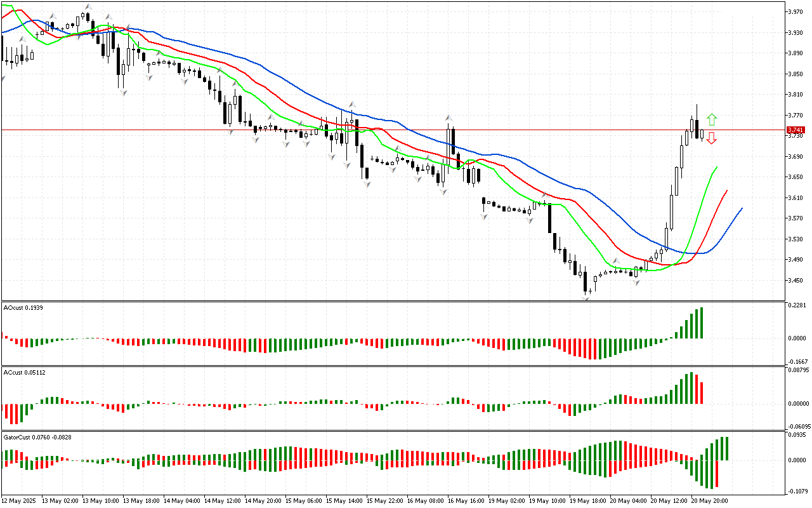This screenshot has height=508, width=812.
Task: Select the blue Alligator line at its right end
Action: [x=741, y=209]
